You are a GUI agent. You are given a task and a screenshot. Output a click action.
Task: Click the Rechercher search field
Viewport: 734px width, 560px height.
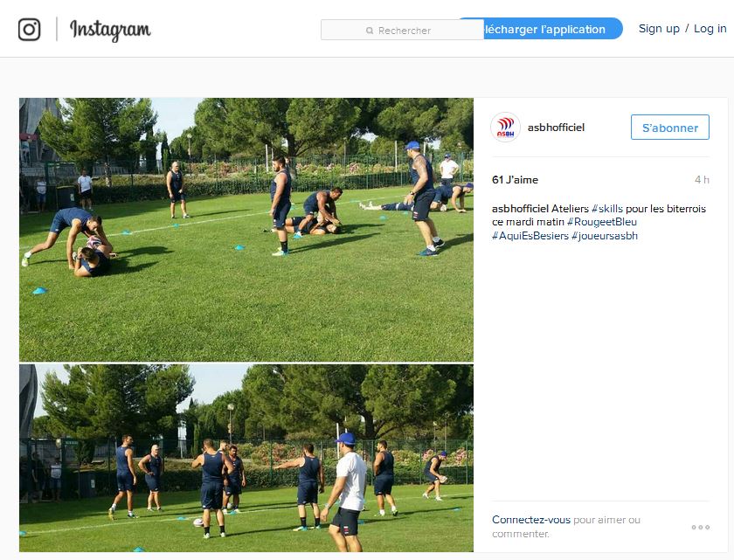[402, 30]
